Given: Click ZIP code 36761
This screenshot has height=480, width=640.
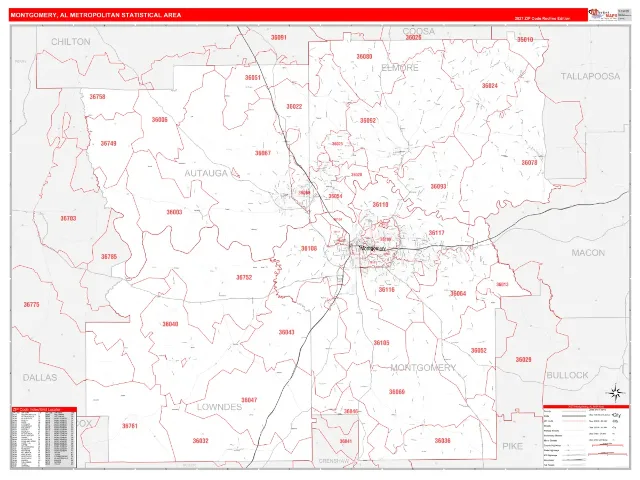Looking at the screenshot, I should click(x=130, y=426).
